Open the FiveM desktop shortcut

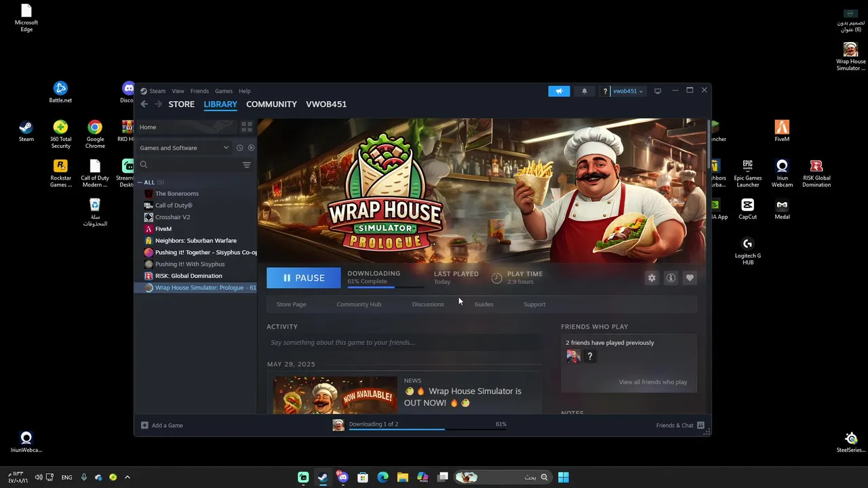click(782, 131)
